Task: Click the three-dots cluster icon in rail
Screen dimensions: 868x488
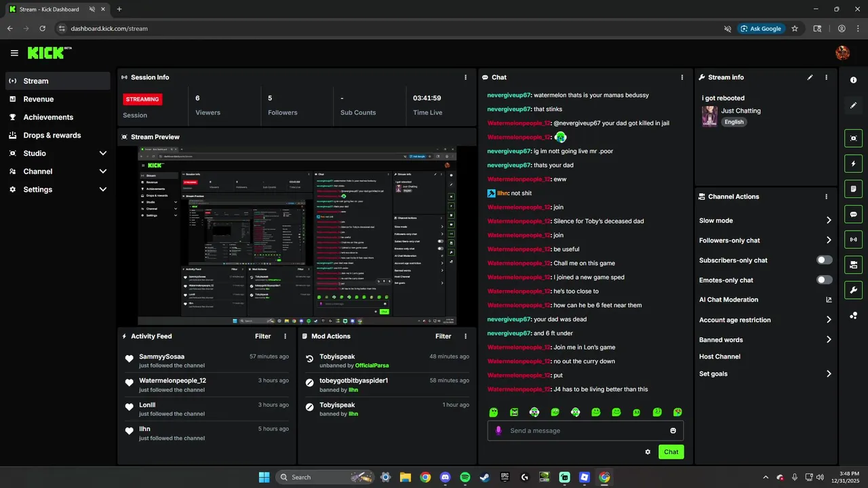Action: (853, 316)
